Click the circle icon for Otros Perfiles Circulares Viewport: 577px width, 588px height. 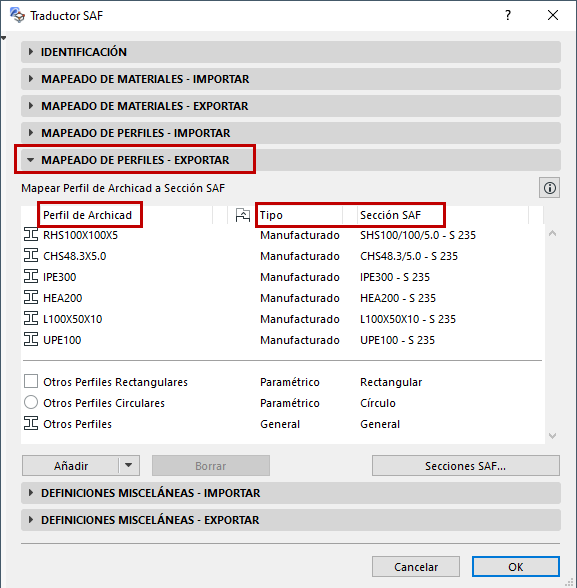(x=31, y=402)
